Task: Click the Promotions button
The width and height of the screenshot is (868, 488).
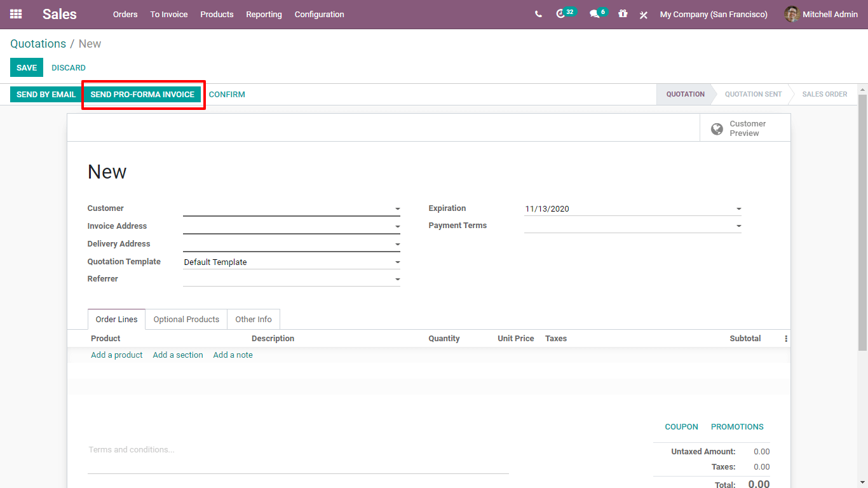Action: 737,427
